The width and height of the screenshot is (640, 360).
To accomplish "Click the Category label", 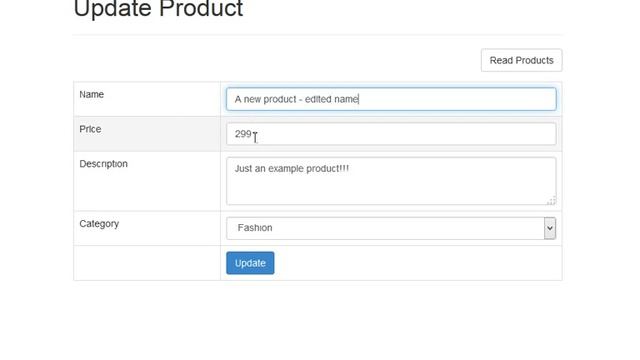I will (99, 224).
